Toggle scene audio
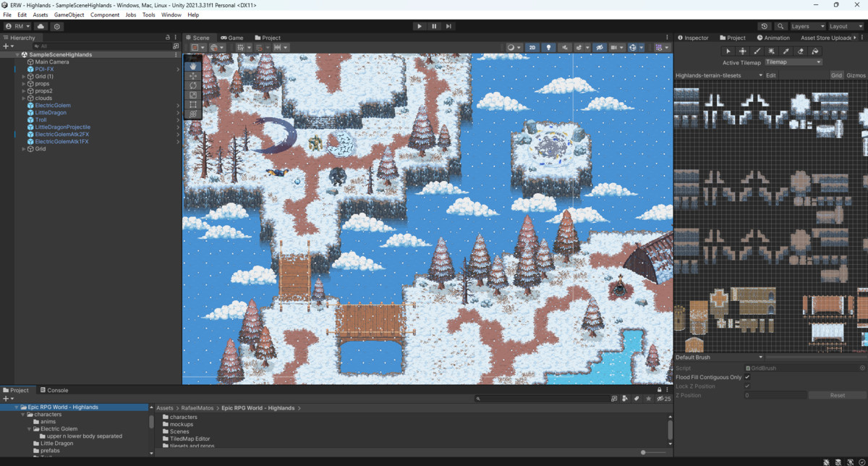868x466 pixels. click(564, 47)
